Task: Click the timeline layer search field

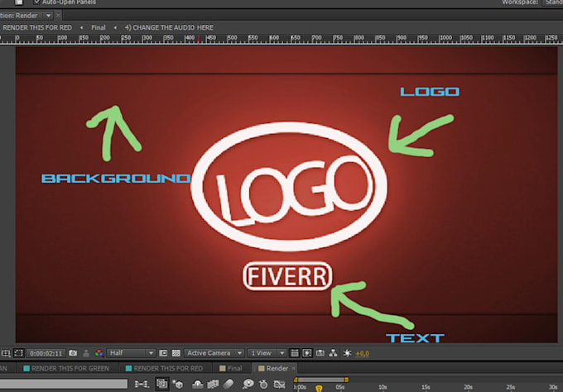Action: point(64,384)
